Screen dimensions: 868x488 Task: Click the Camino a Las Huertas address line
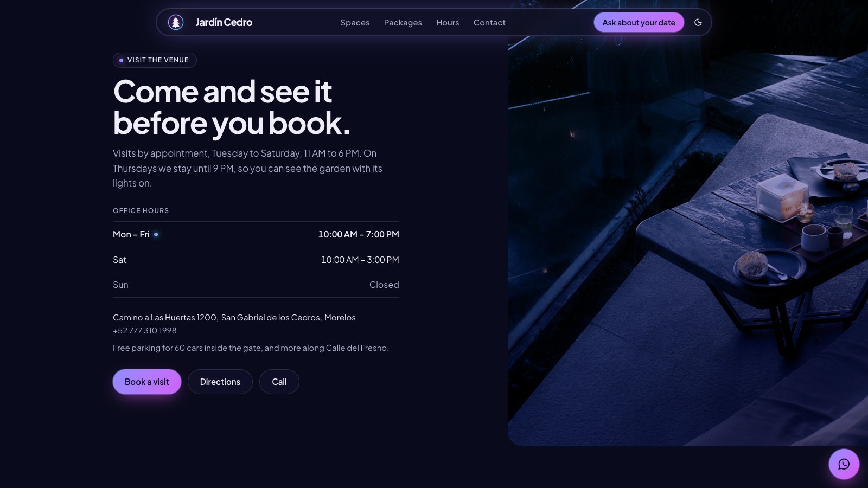pyautogui.click(x=234, y=317)
